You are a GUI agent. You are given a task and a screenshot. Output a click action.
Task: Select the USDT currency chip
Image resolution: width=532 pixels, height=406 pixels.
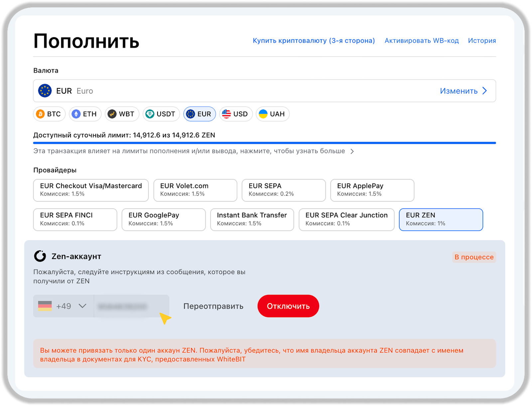pyautogui.click(x=161, y=114)
